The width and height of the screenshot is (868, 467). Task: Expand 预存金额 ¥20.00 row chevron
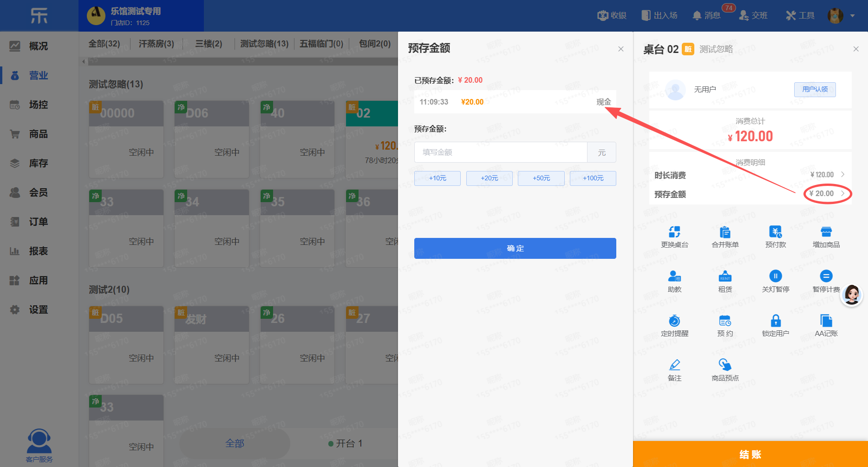tap(842, 193)
